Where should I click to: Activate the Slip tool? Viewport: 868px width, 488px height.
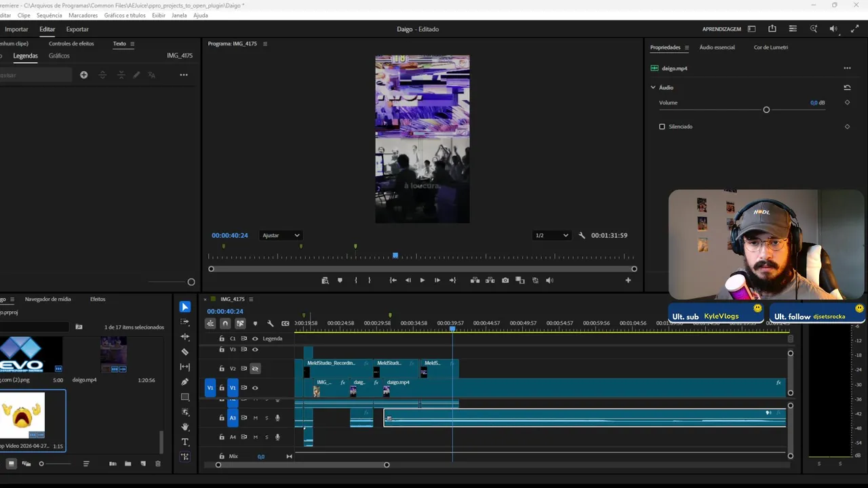point(185,367)
